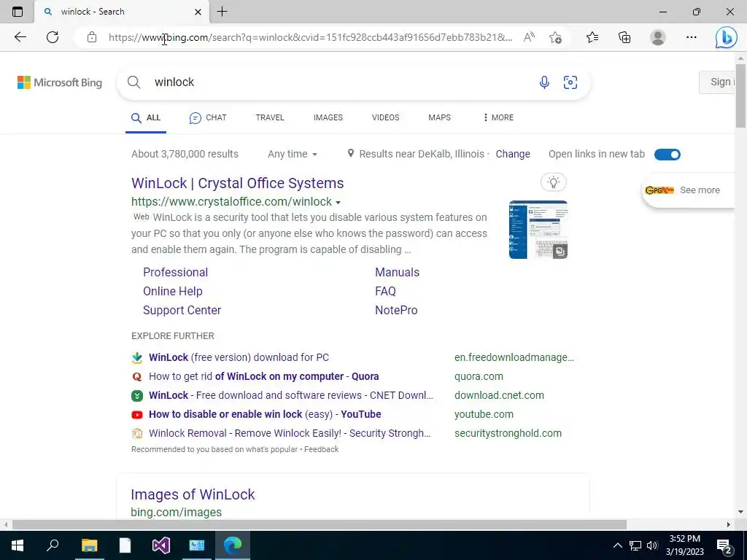Expand crystaloffice.com URL dropdown arrow

(x=338, y=203)
